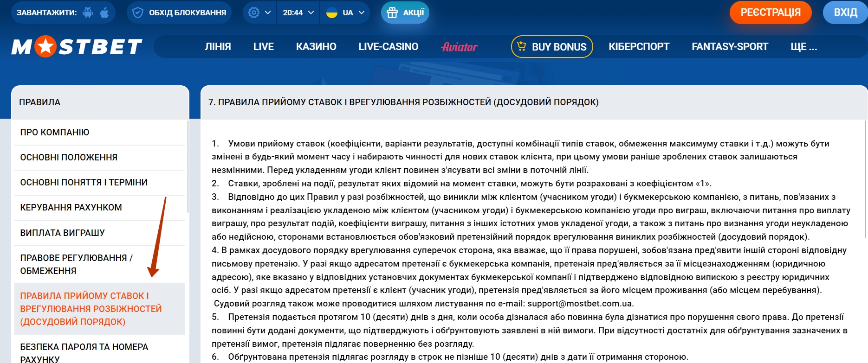Open the 20:44 time zone dropdown
Screen dimensions: 868x363
(x=298, y=13)
